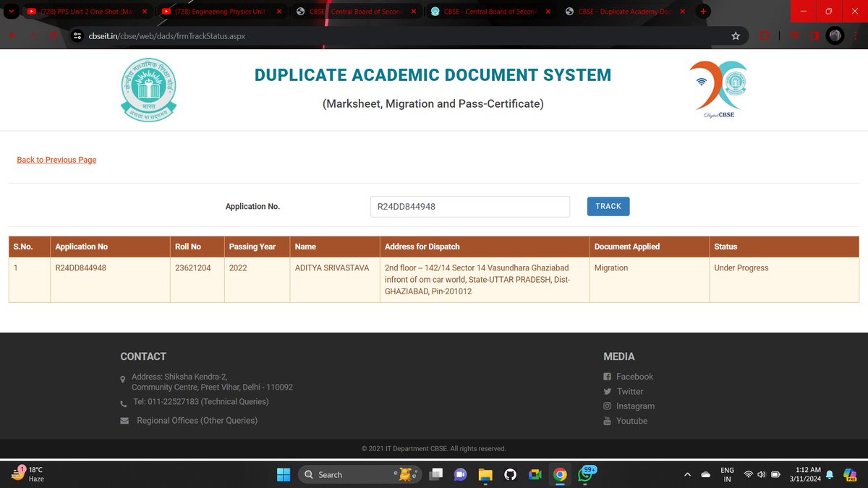This screenshot has height=488, width=868.
Task: Select roll number cell 23621204
Action: tap(197, 279)
